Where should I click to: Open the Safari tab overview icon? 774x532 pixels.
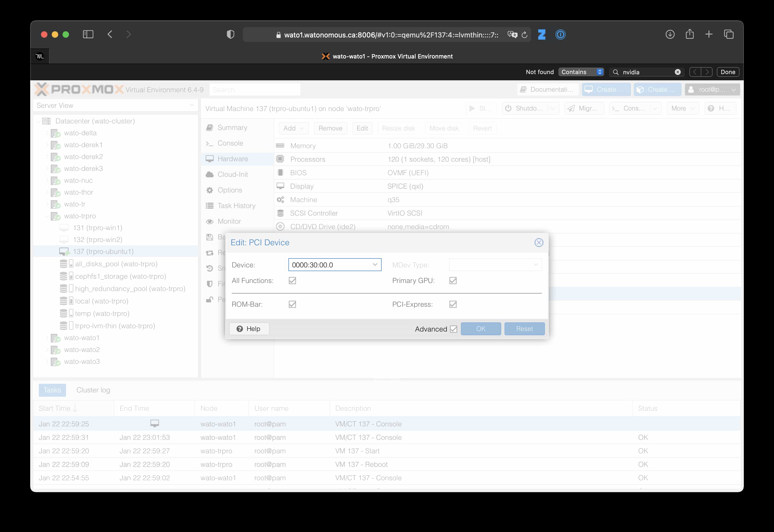(x=729, y=34)
